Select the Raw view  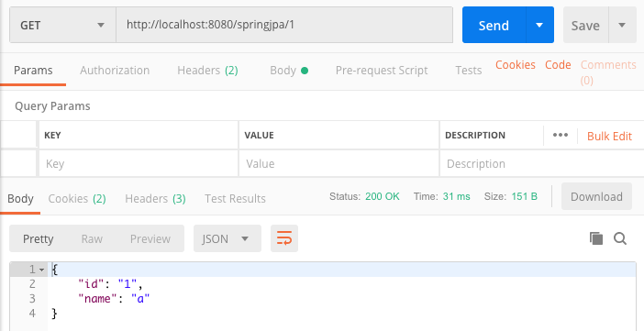(92, 238)
